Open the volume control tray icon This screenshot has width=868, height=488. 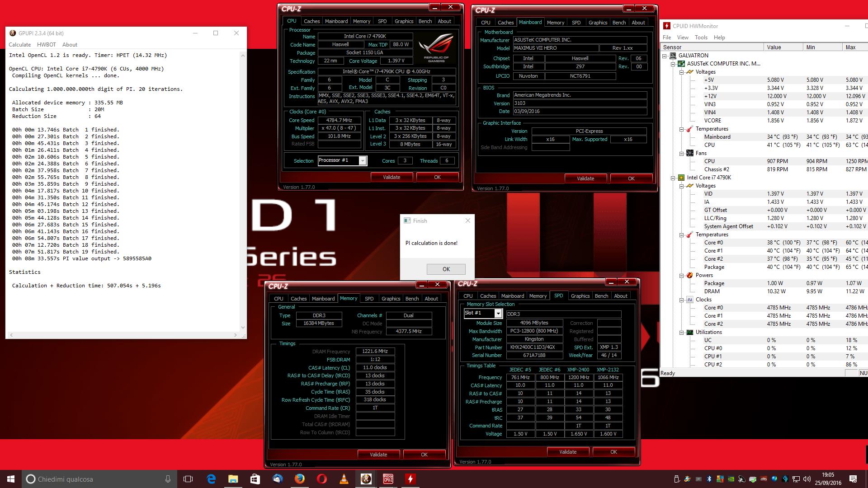(807, 479)
